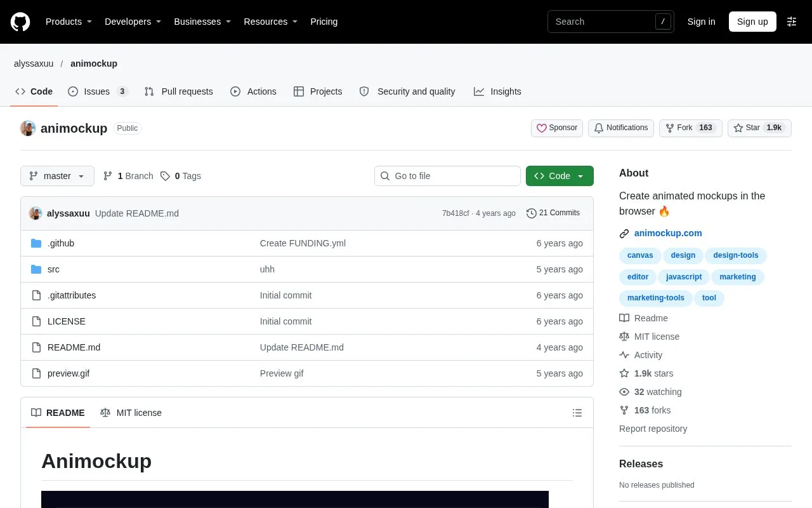The width and height of the screenshot is (812, 508).
Task: Open the README.md file
Action: point(74,347)
